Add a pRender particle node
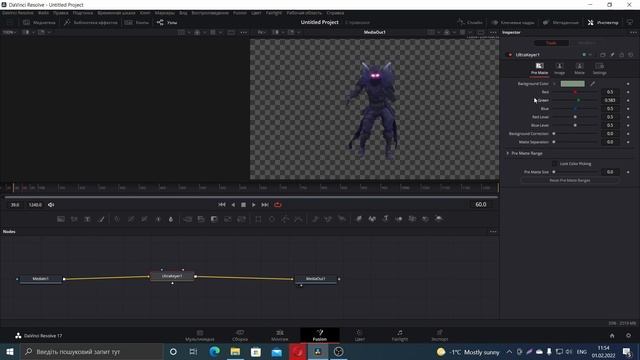The height and width of the screenshot is (360, 640). [x=342, y=219]
